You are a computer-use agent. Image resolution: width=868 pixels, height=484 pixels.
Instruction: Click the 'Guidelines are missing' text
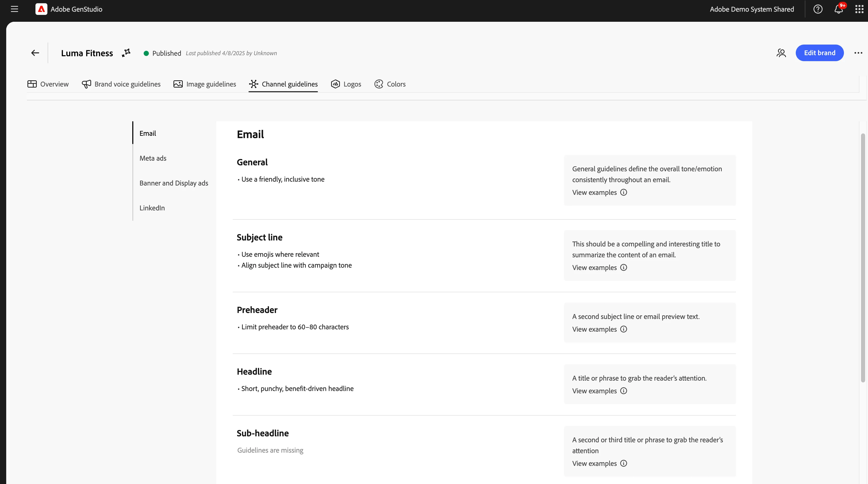click(270, 450)
